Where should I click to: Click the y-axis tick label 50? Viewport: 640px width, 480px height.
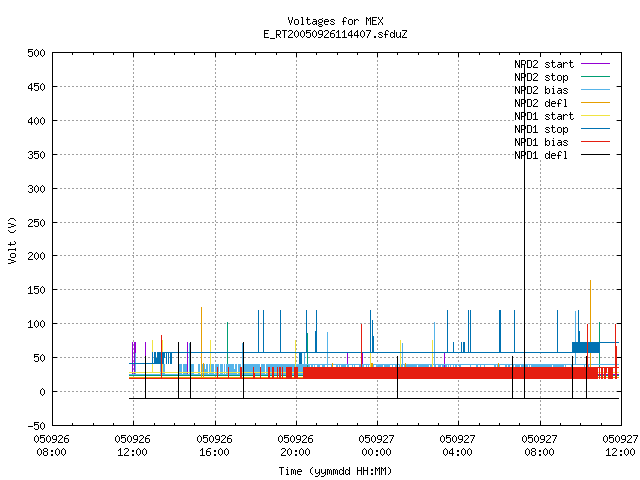click(39, 358)
